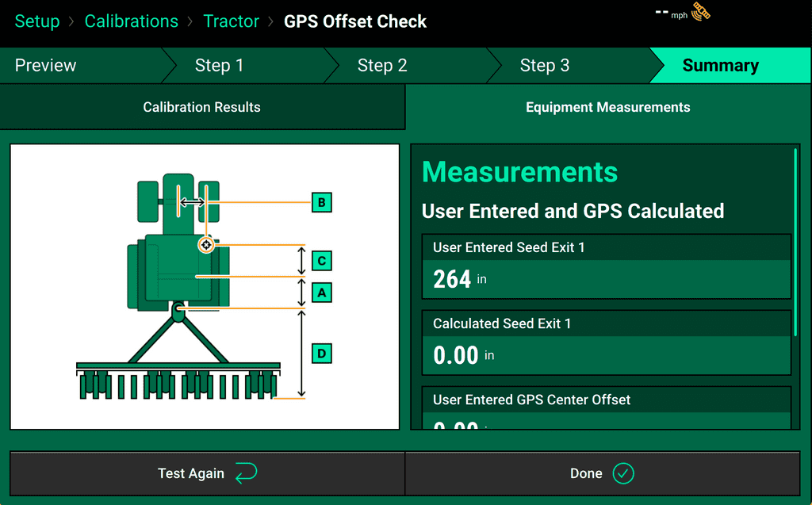Select the B measurement label in diagram
The width and height of the screenshot is (812, 505).
(x=321, y=203)
